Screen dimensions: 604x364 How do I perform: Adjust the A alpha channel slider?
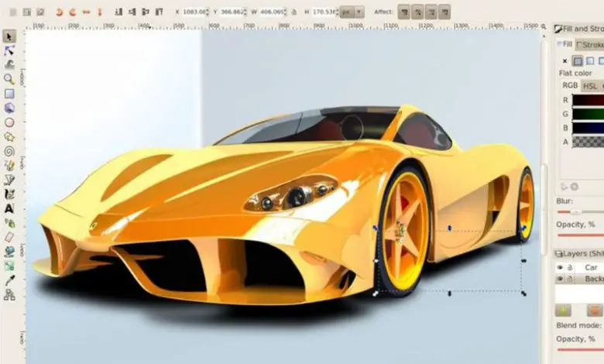(x=589, y=142)
